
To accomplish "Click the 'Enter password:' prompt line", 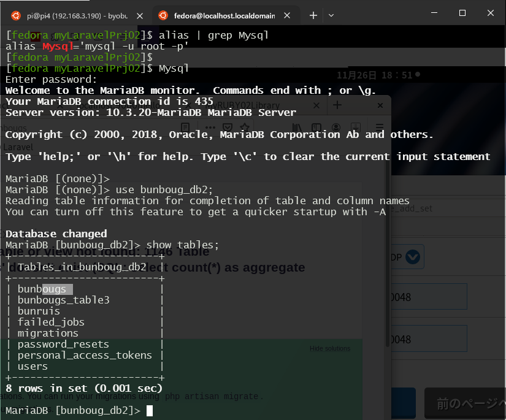I will point(51,79).
